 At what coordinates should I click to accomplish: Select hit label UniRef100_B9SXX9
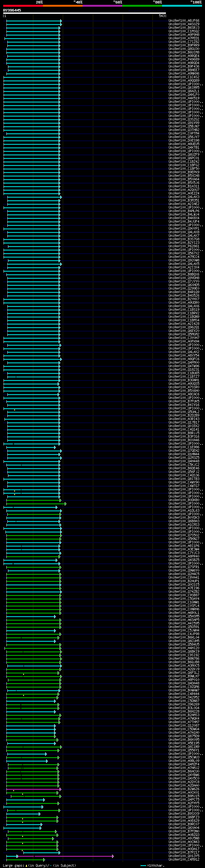184,814
